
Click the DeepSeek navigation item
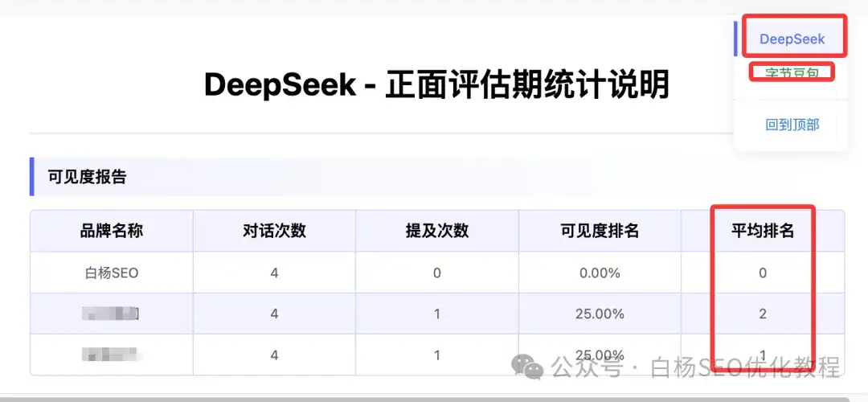pos(792,39)
